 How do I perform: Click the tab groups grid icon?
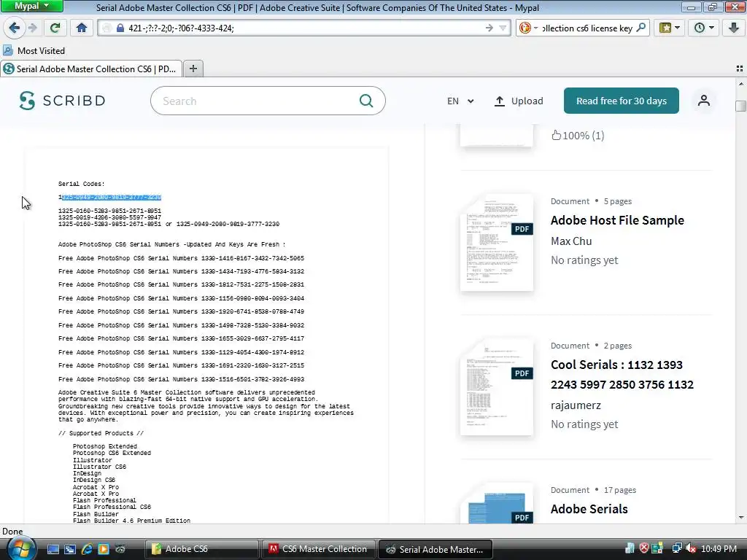(740, 69)
